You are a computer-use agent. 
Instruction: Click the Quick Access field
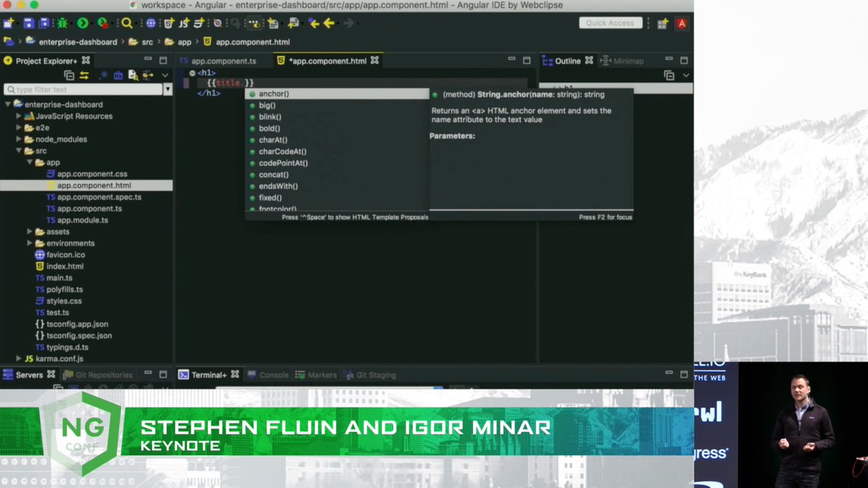[x=610, y=23]
